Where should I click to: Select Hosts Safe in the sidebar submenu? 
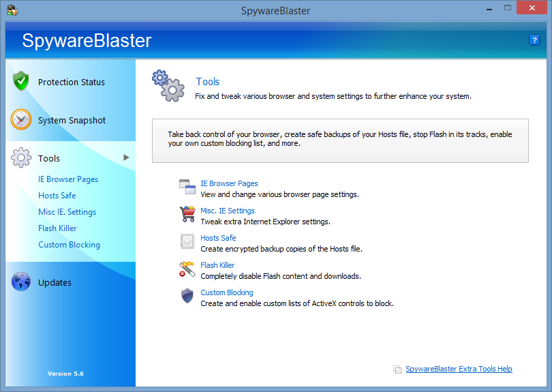tap(57, 196)
